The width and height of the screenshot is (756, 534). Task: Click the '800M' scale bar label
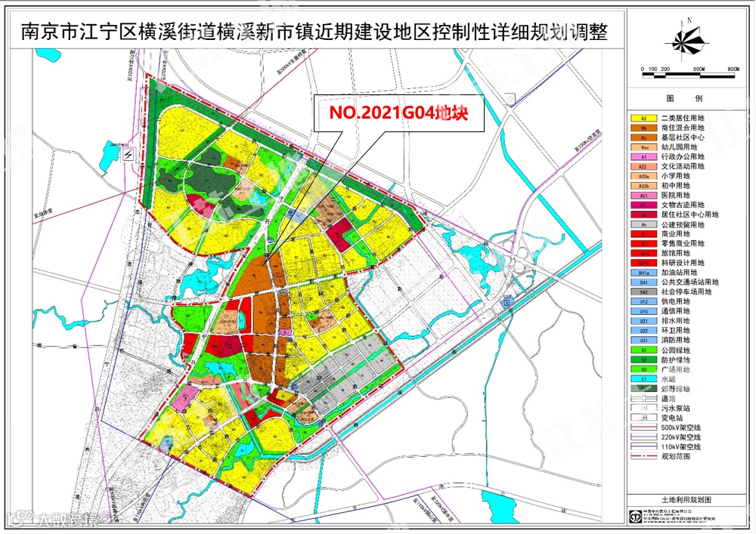tap(733, 69)
